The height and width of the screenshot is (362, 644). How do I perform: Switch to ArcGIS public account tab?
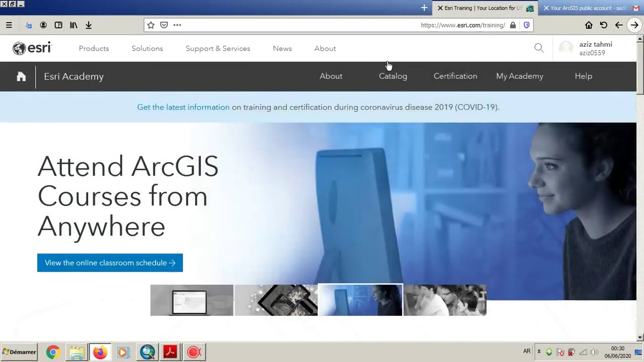[x=588, y=8]
